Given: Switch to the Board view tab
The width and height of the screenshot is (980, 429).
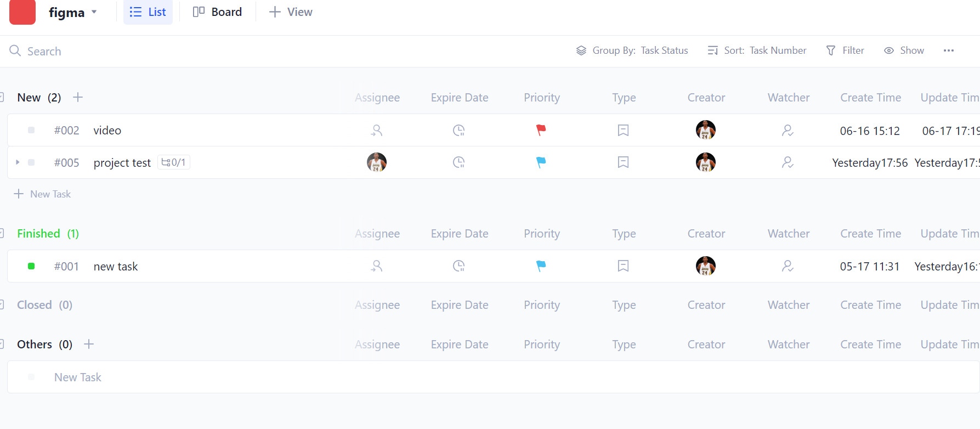Looking at the screenshot, I should [x=217, y=12].
